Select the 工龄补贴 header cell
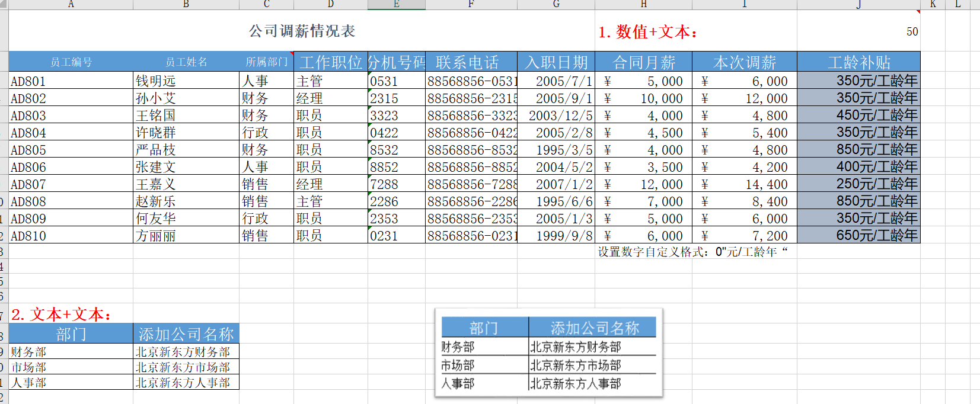This screenshot has height=404, width=980. 858,62
